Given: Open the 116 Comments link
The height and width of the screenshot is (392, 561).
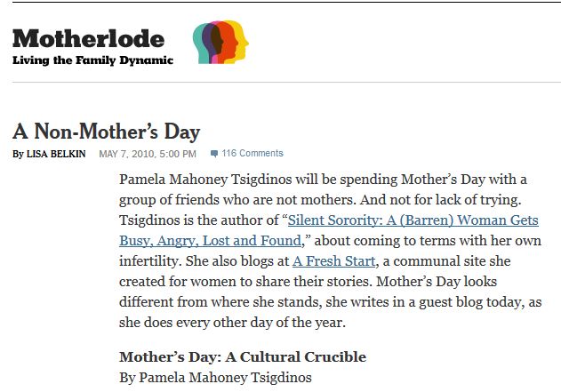Looking at the screenshot, I should point(252,153).
